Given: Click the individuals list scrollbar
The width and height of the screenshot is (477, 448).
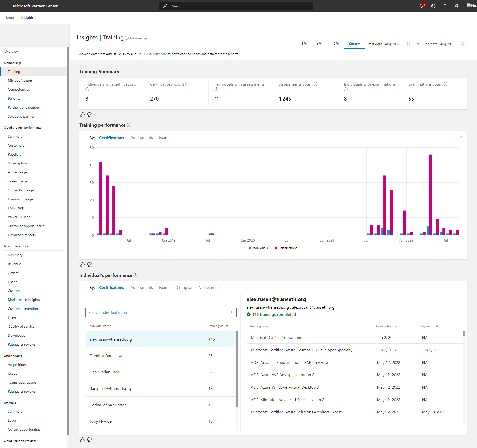Looking at the screenshot, I should [237, 369].
